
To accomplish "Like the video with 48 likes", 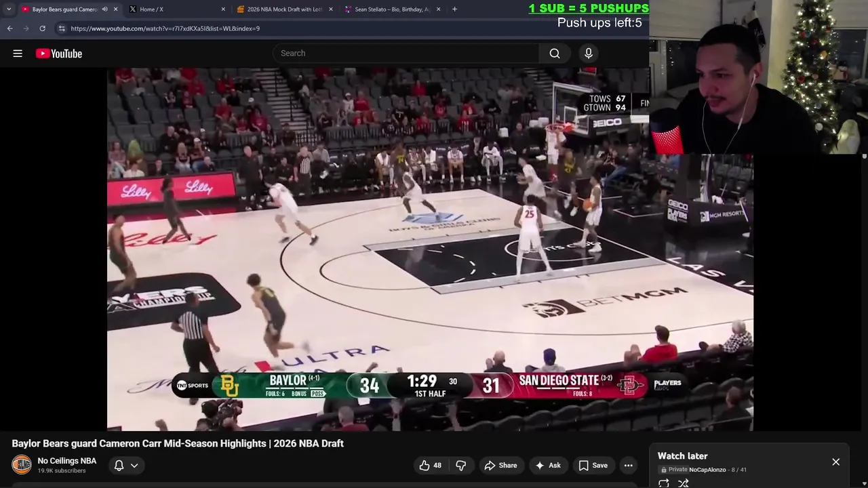I will pyautogui.click(x=430, y=466).
